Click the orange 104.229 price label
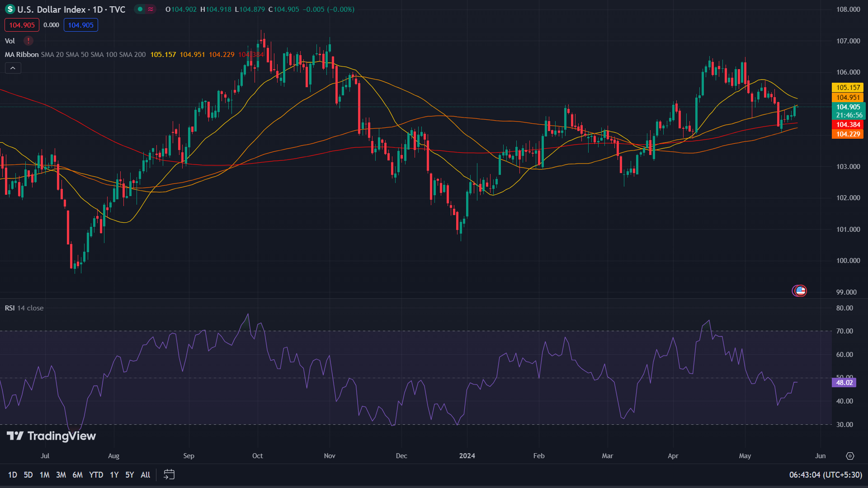This screenshot has height=488, width=868. (848, 134)
